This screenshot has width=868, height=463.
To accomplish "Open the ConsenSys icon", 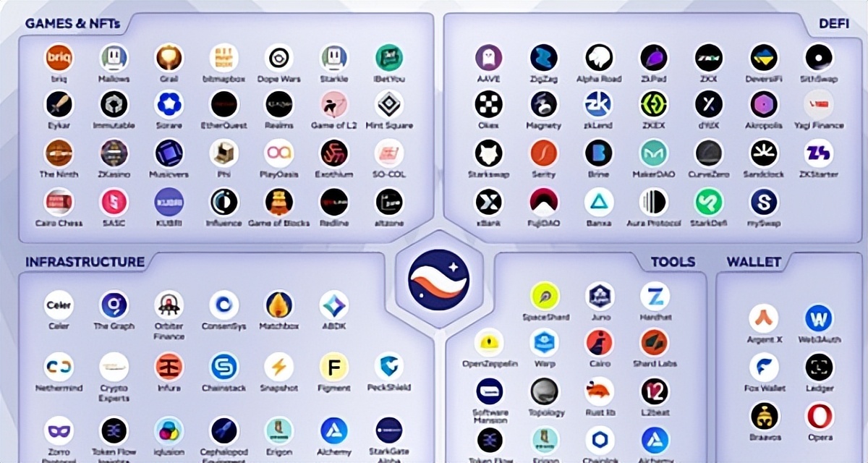I will click(x=224, y=305).
